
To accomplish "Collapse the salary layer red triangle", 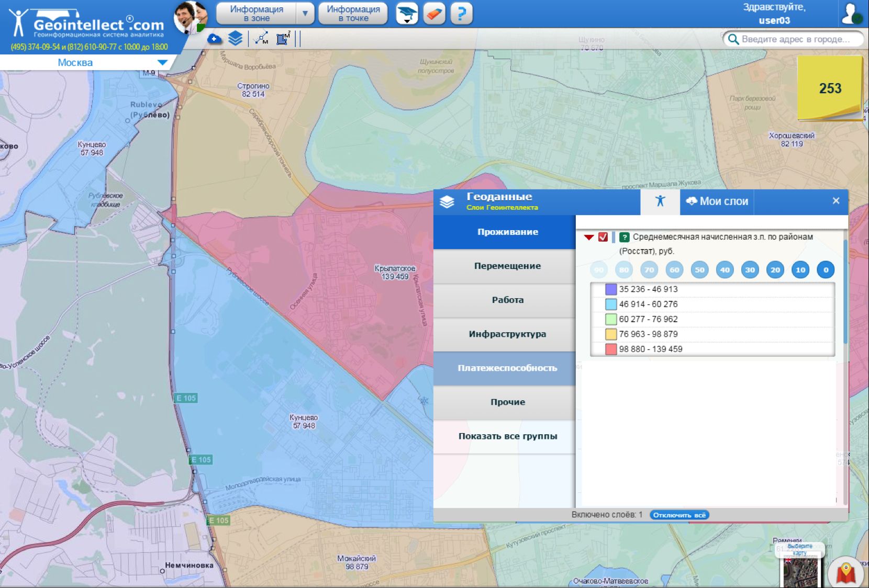I will click(589, 238).
